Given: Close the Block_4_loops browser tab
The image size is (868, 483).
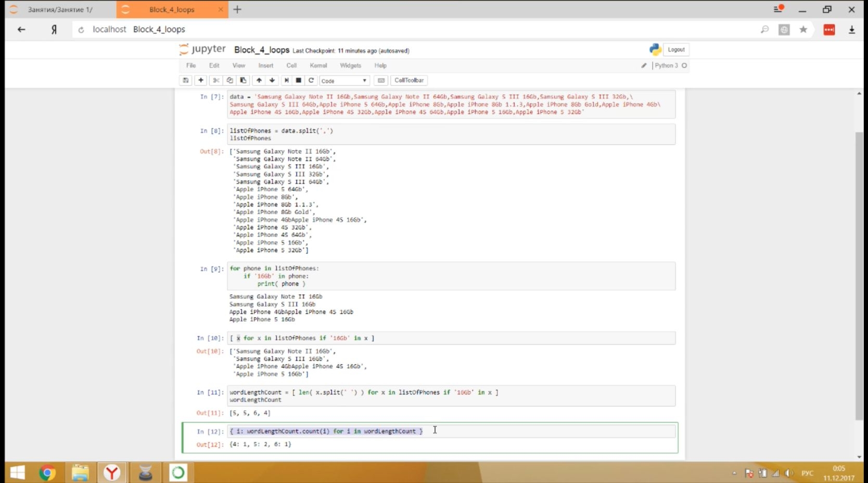Looking at the screenshot, I should (x=221, y=9).
